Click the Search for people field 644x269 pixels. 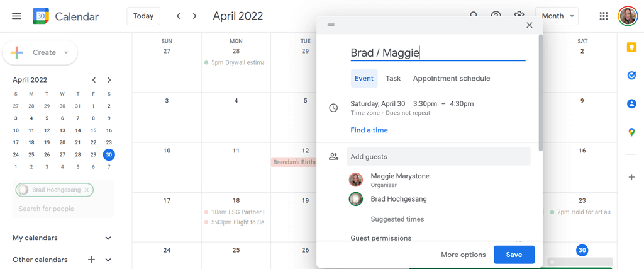[63, 209]
